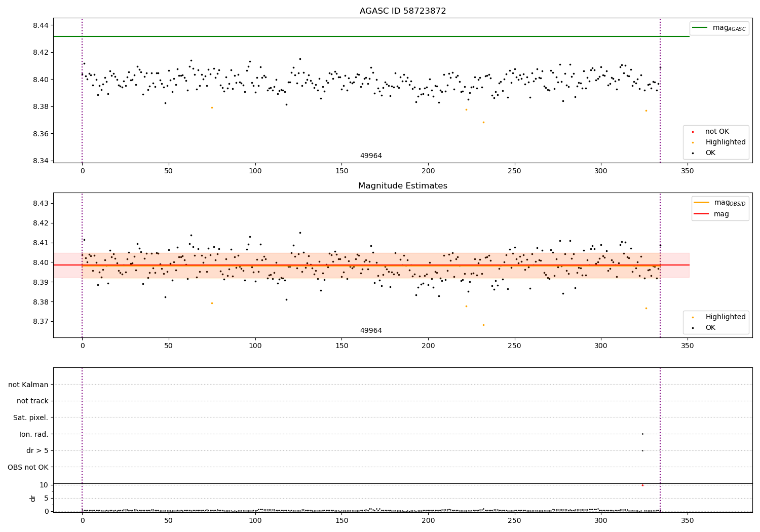Click the 'Magnitude Estimates' title
The height and width of the screenshot is (532, 760).
[402, 186]
